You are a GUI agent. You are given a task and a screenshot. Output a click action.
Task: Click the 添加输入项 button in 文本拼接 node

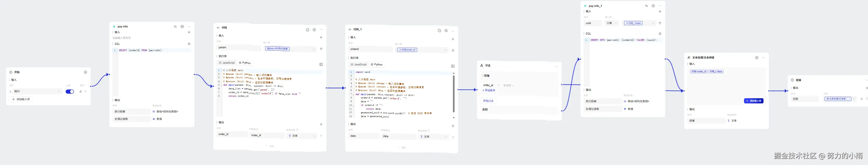coord(753,101)
